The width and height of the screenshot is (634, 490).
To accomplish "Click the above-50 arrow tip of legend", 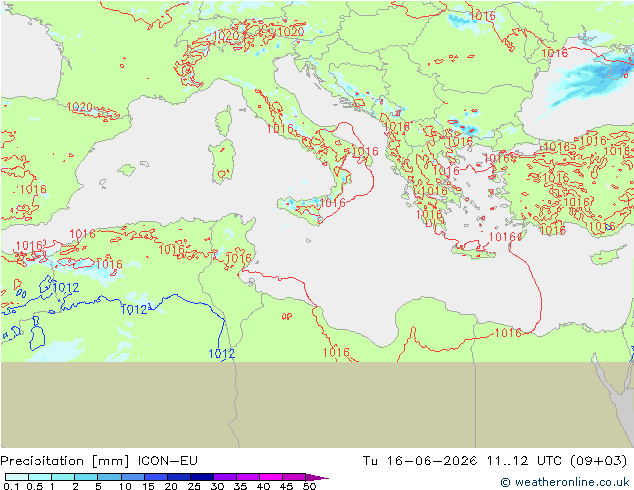I will pos(317,477).
